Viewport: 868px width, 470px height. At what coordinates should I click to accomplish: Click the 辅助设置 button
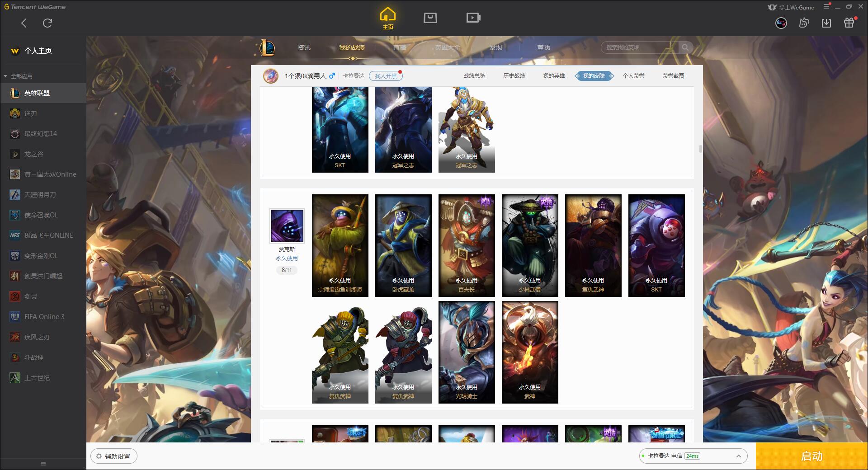click(113, 456)
